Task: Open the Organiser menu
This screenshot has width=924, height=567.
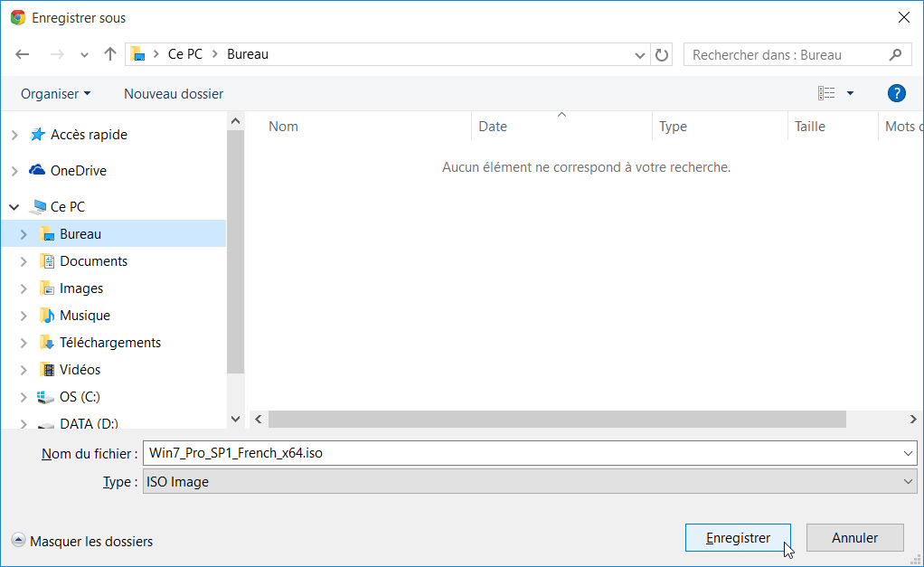Action: click(x=55, y=94)
